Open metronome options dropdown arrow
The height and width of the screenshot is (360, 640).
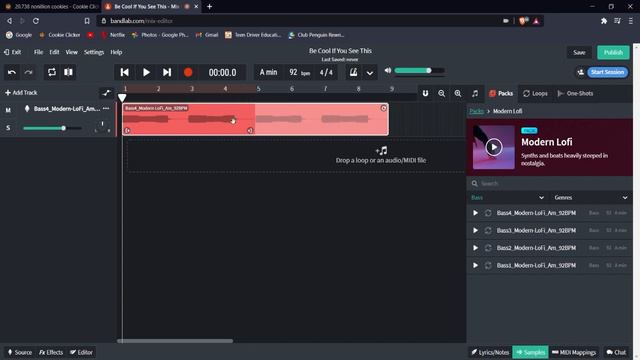click(369, 73)
